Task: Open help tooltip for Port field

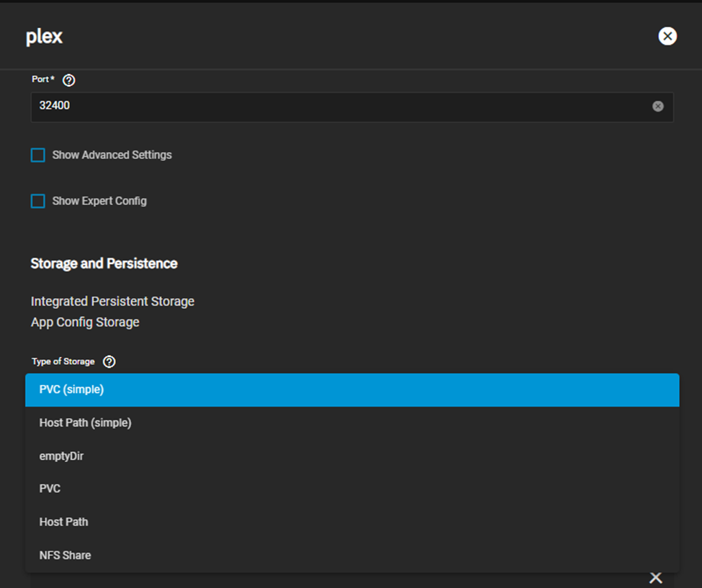Action: (x=69, y=80)
